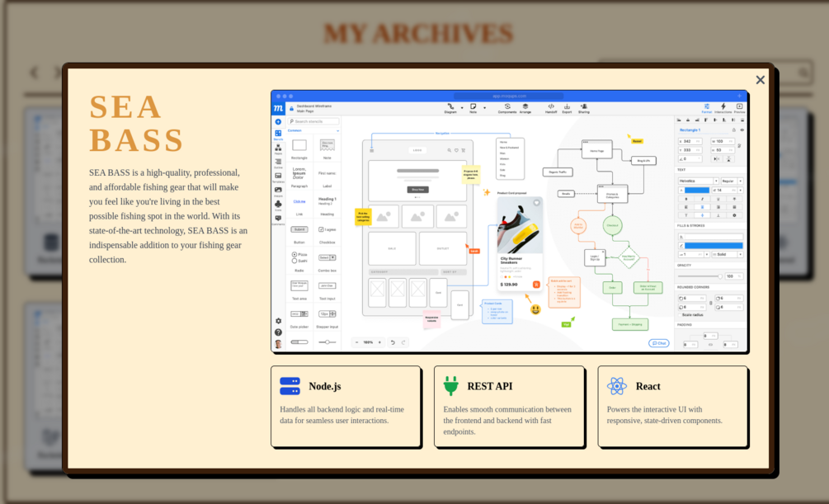Click the previous arrow behind the modal
The image size is (829, 504).
[35, 73]
